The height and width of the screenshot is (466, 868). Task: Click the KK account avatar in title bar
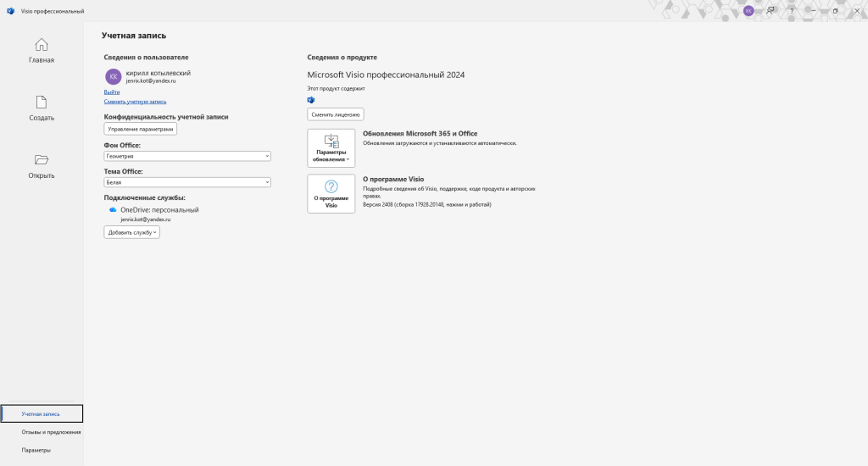[x=748, y=10]
